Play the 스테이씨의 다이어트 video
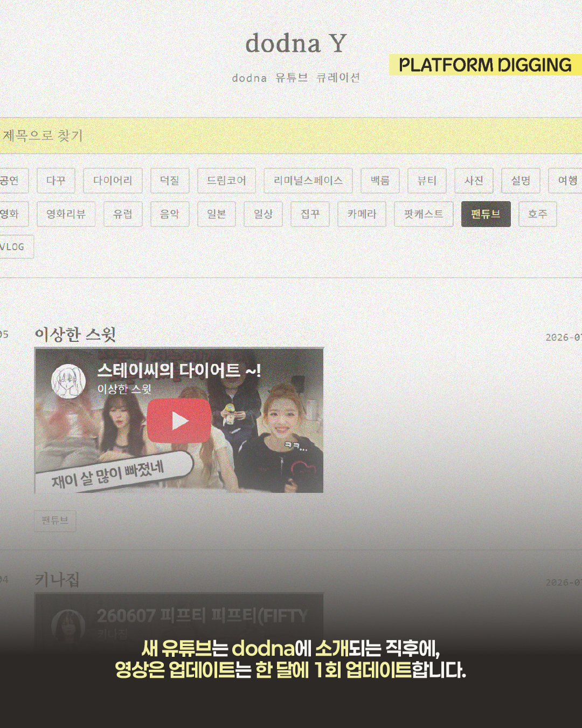 (x=179, y=421)
